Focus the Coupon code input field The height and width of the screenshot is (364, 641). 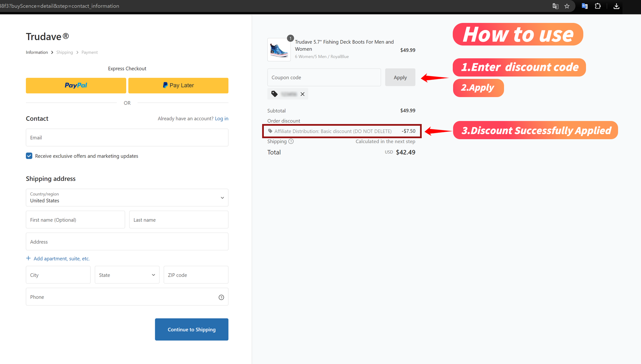pyautogui.click(x=324, y=78)
